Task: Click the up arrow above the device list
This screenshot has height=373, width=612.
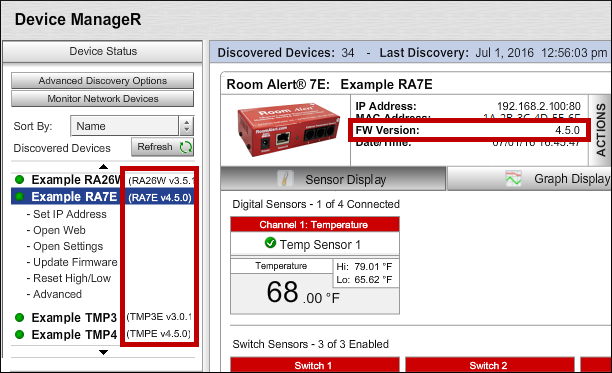Action: pos(103,167)
